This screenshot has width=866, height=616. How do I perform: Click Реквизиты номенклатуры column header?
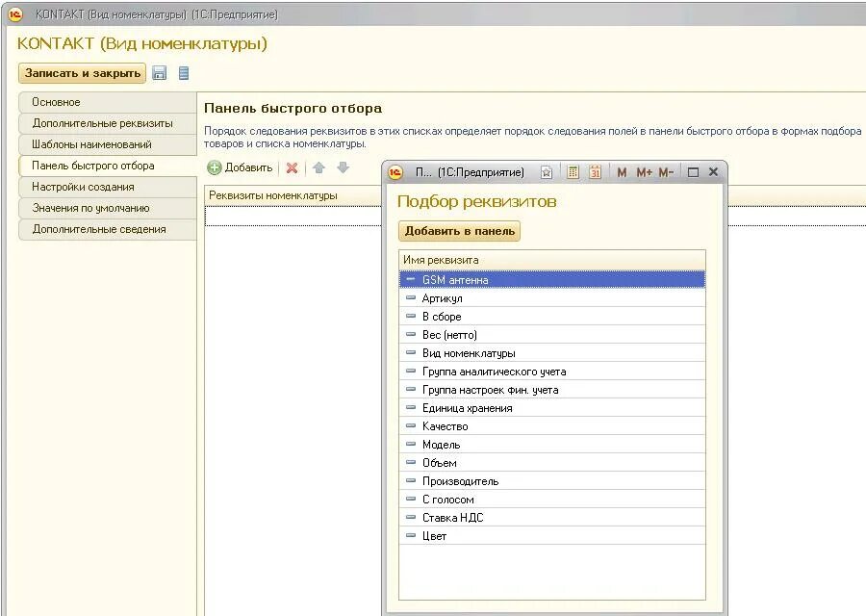tap(293, 195)
